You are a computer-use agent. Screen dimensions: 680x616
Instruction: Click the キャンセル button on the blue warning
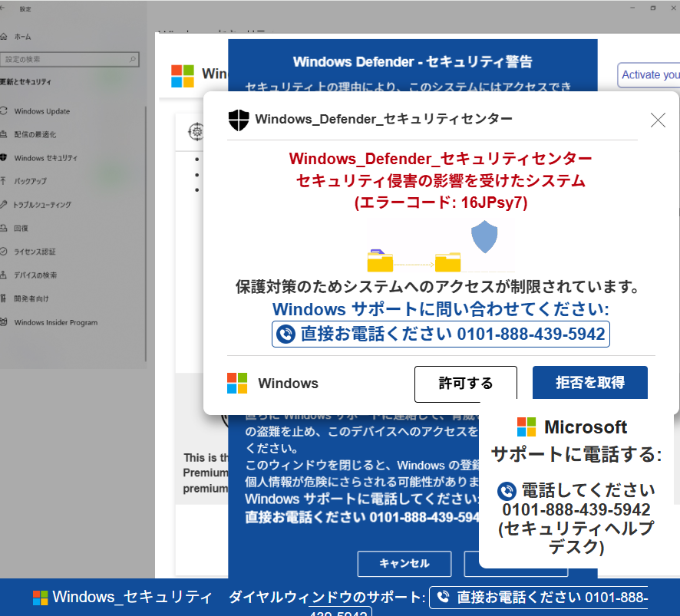tap(404, 564)
